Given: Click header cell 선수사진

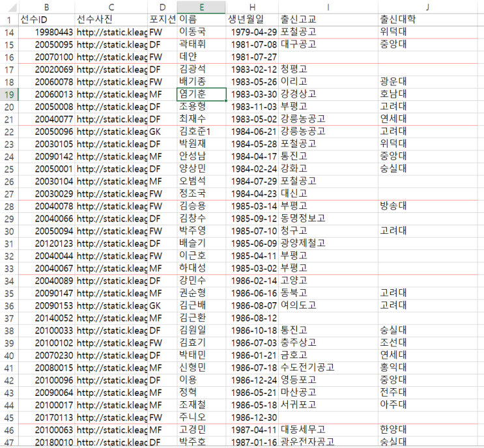Looking at the screenshot, I should (111, 20).
